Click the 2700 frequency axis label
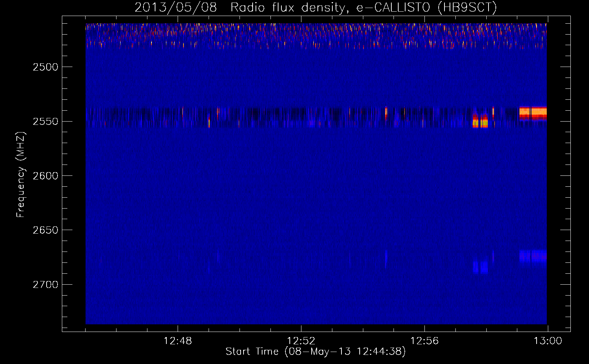This screenshot has width=589, height=364. 46,284
